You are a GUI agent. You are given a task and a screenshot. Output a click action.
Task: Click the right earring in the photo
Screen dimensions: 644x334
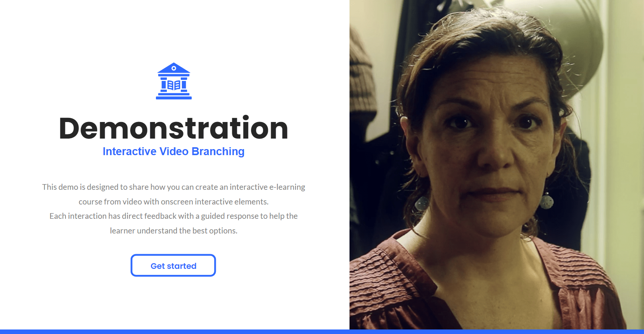546,200
